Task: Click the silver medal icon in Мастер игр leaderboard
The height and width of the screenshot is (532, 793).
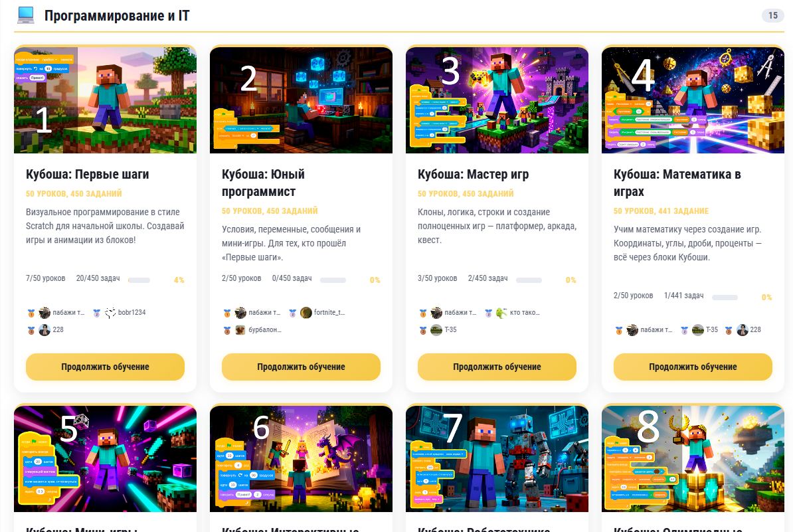Action: [488, 313]
